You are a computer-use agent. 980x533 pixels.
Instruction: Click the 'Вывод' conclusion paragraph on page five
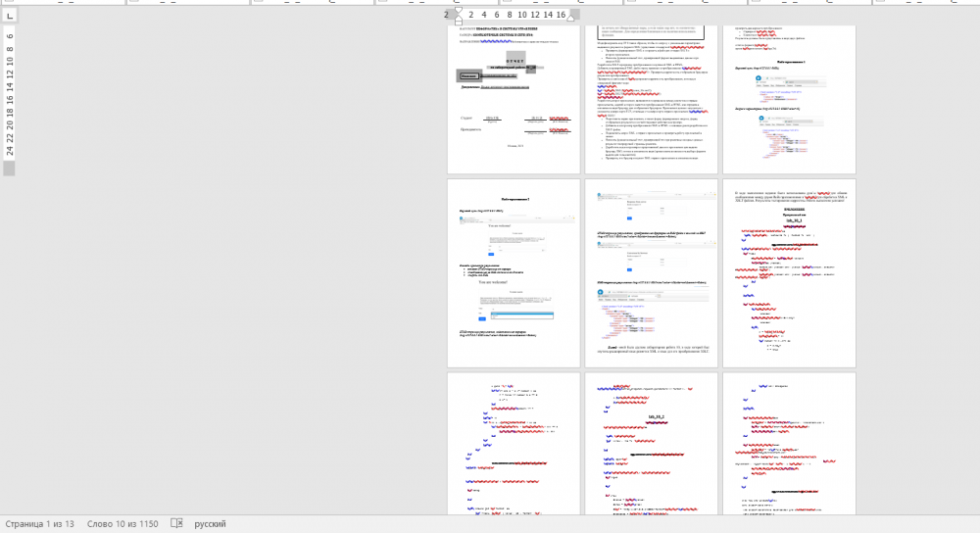[653, 349]
